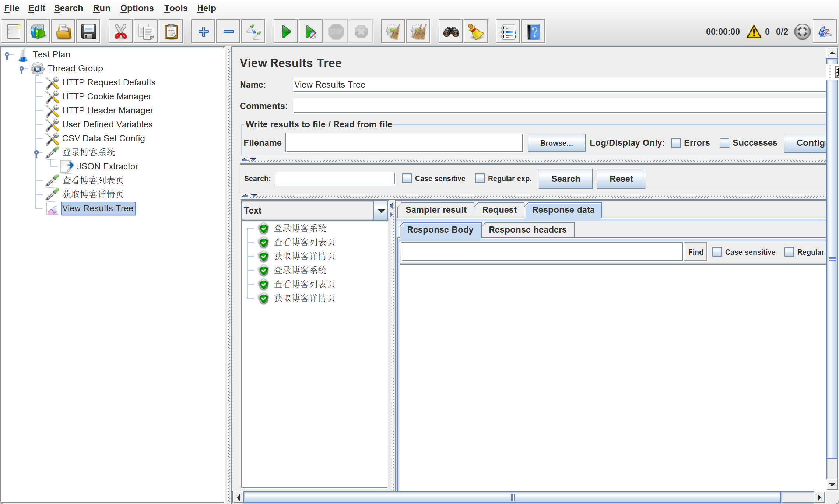The width and height of the screenshot is (839, 504).
Task: Click the horizontal scrollbar thumb
Action: [x=512, y=497]
